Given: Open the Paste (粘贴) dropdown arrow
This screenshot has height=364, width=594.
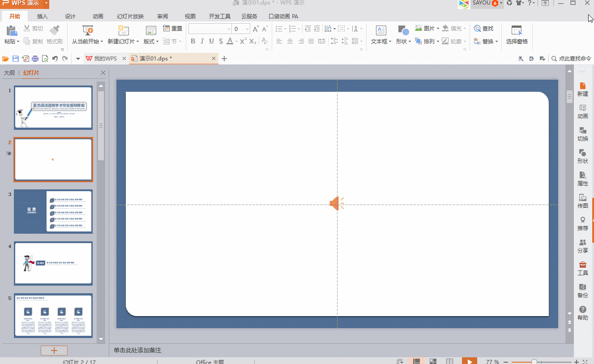Looking at the screenshot, I should click(x=18, y=42).
